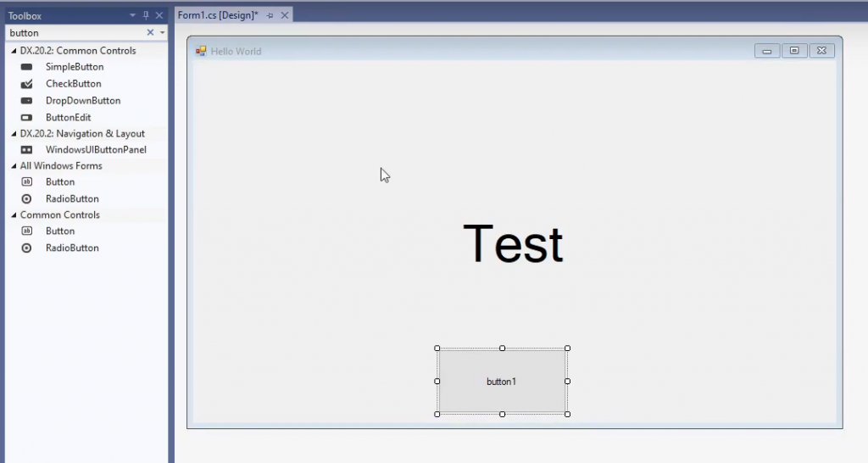
Task: Select the button1 control on the form
Action: click(x=502, y=381)
